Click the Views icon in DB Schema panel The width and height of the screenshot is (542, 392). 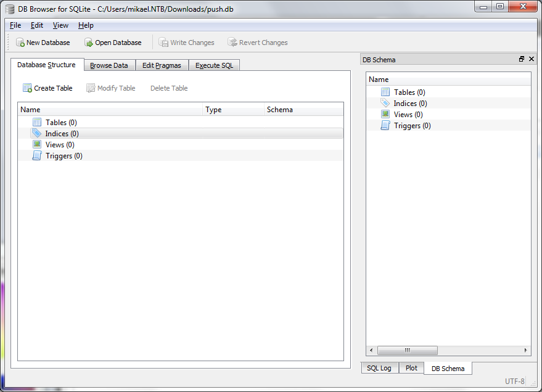(x=385, y=114)
